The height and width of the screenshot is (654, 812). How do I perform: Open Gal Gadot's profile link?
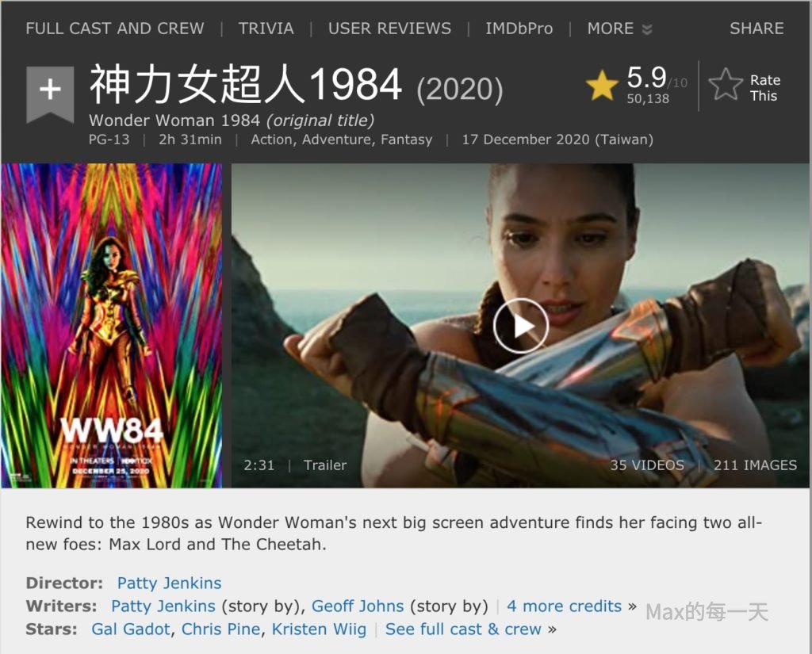coord(131,629)
